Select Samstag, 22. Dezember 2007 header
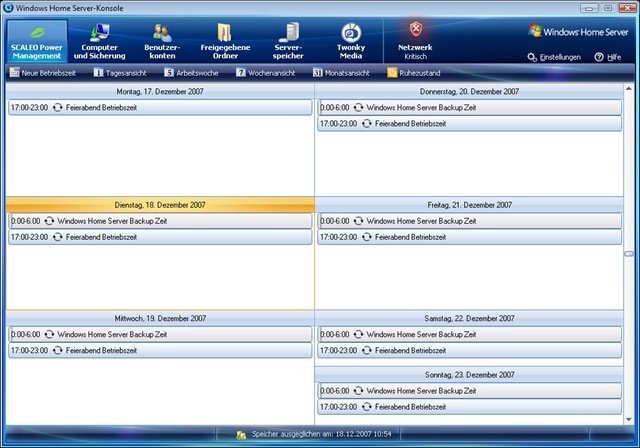This screenshot has height=448, width=640. (469, 318)
